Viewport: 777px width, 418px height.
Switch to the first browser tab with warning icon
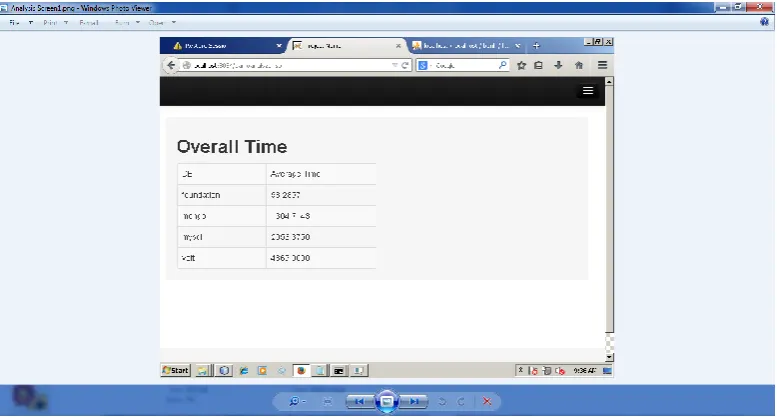pos(222,46)
